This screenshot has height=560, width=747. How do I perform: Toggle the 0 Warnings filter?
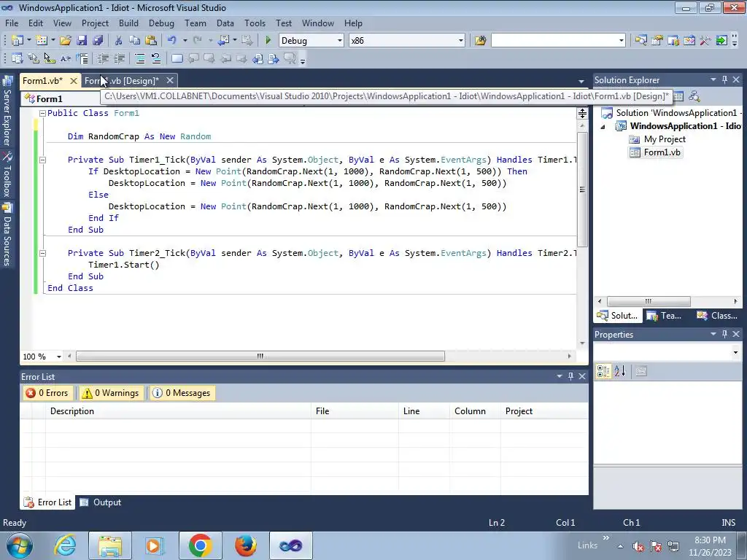click(x=111, y=393)
